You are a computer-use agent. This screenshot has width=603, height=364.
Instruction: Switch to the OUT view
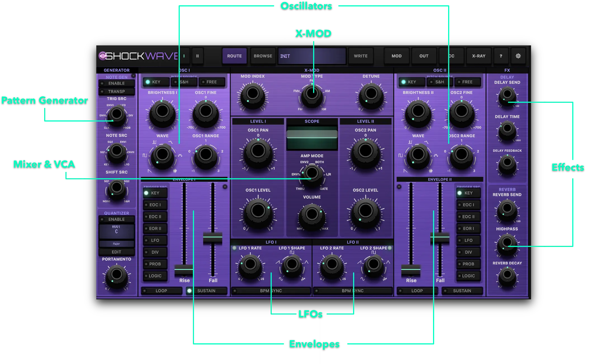tap(424, 56)
